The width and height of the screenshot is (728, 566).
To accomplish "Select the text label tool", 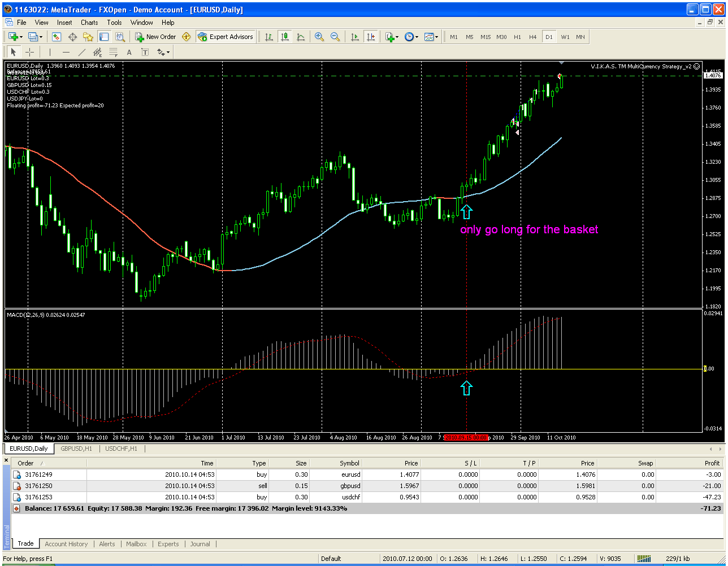I will click(145, 52).
